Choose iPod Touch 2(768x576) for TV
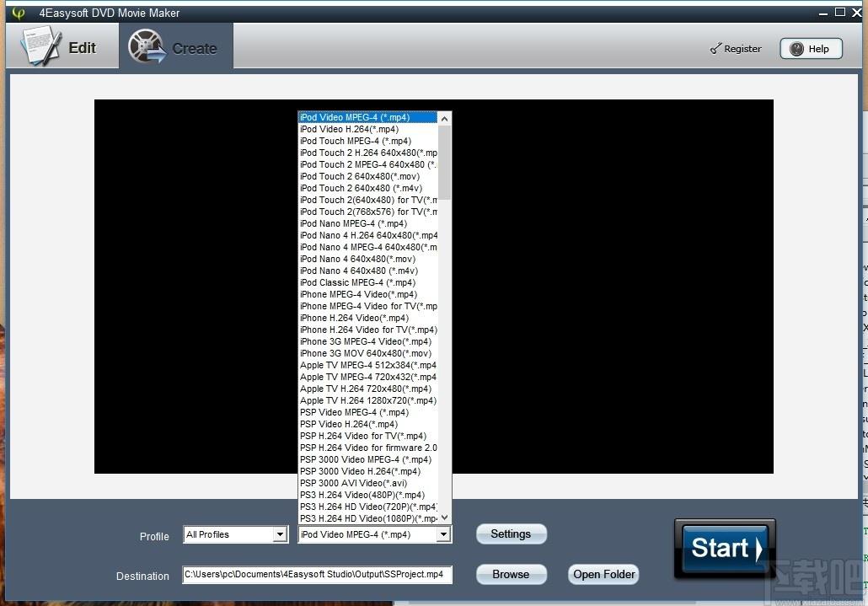This screenshot has height=606, width=868. [x=368, y=212]
